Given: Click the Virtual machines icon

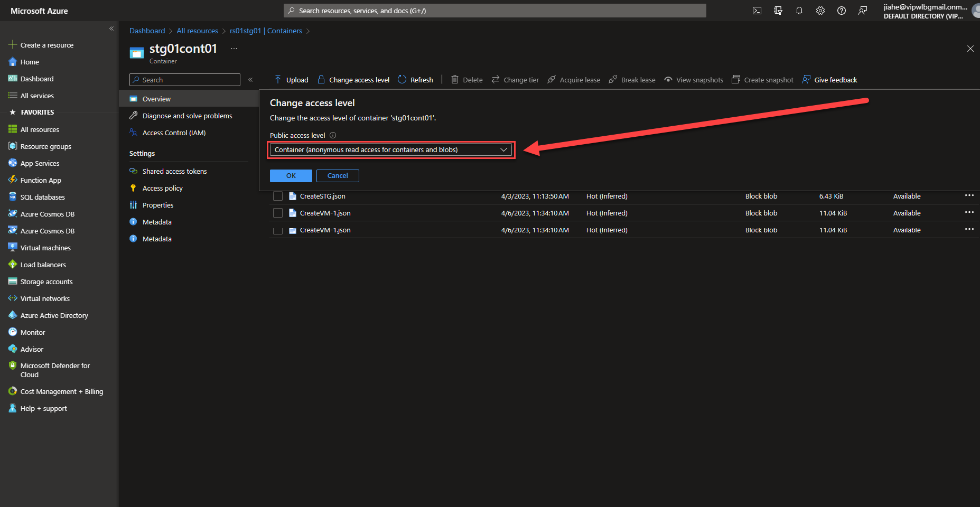Looking at the screenshot, I should (13, 248).
